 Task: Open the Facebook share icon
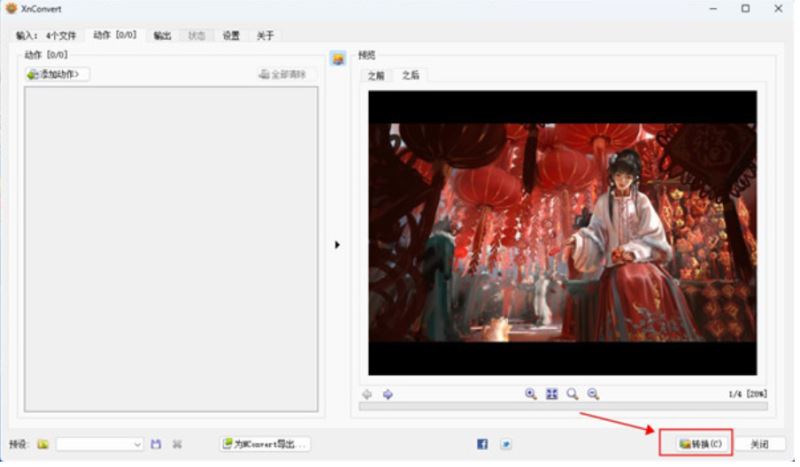(x=482, y=444)
